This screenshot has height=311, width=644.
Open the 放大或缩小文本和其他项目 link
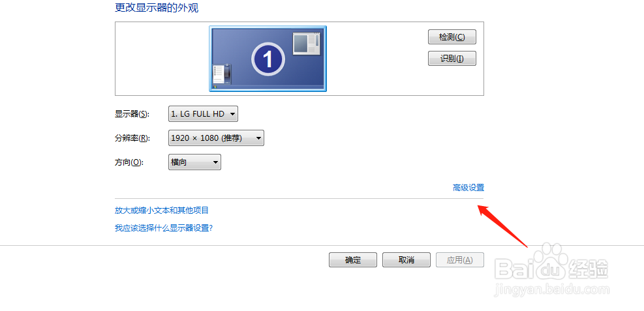pyautogui.click(x=162, y=211)
